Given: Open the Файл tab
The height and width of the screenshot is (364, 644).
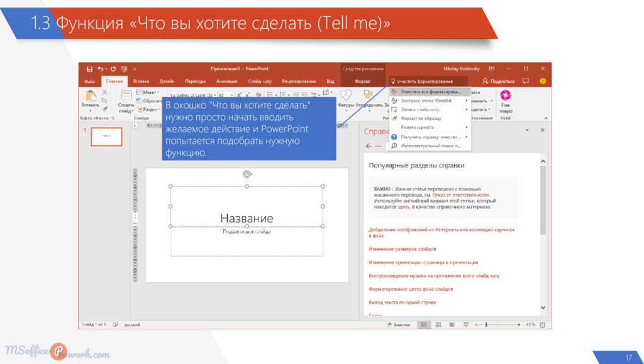Looking at the screenshot, I should pos(89,82).
